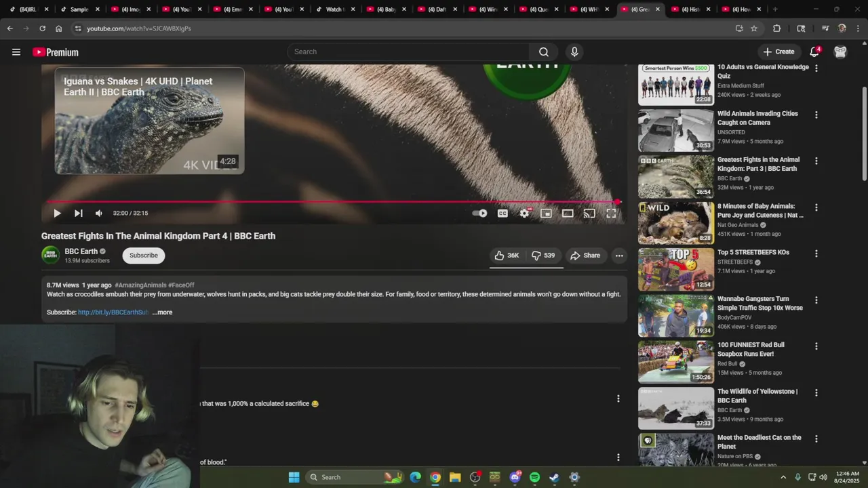Open Spotify from the taskbar
868x488 pixels.
click(534, 477)
